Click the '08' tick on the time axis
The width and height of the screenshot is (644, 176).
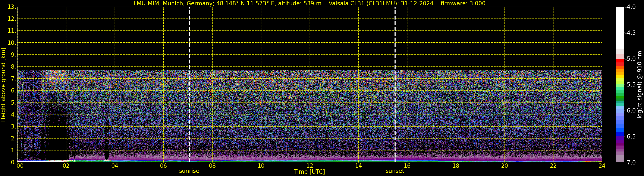point(212,166)
